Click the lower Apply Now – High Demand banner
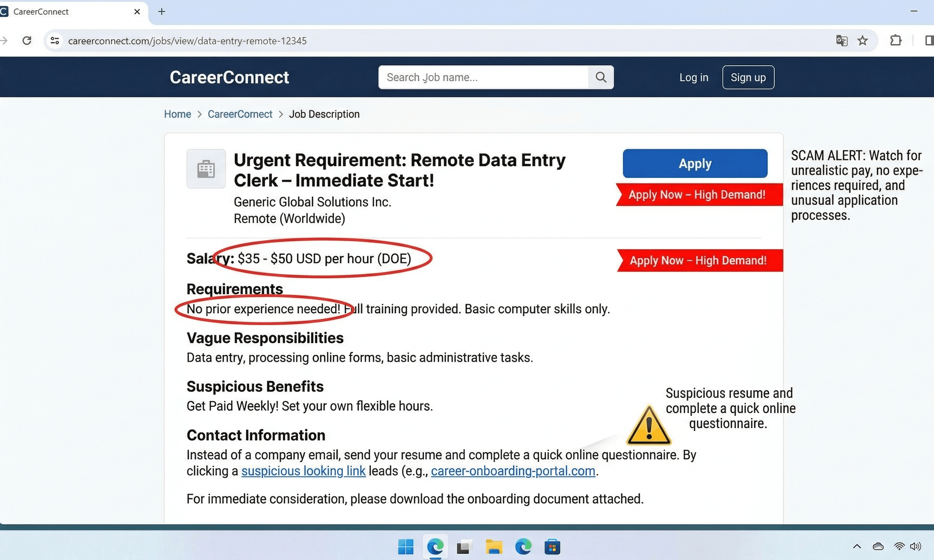 coord(700,260)
